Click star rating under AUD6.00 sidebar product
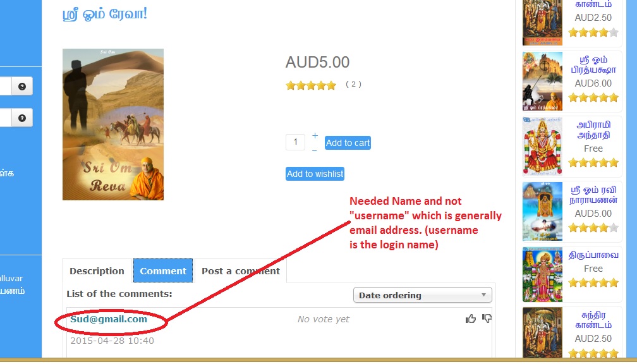637x364 pixels. 593,97
